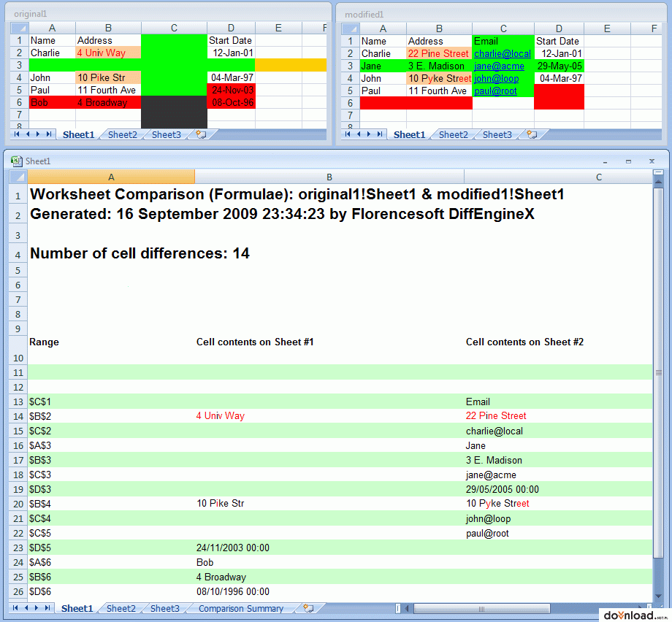Viewport: 672px width, 622px height.
Task: Select row 3 header in original1 window
Action: pyautogui.click(x=19, y=65)
